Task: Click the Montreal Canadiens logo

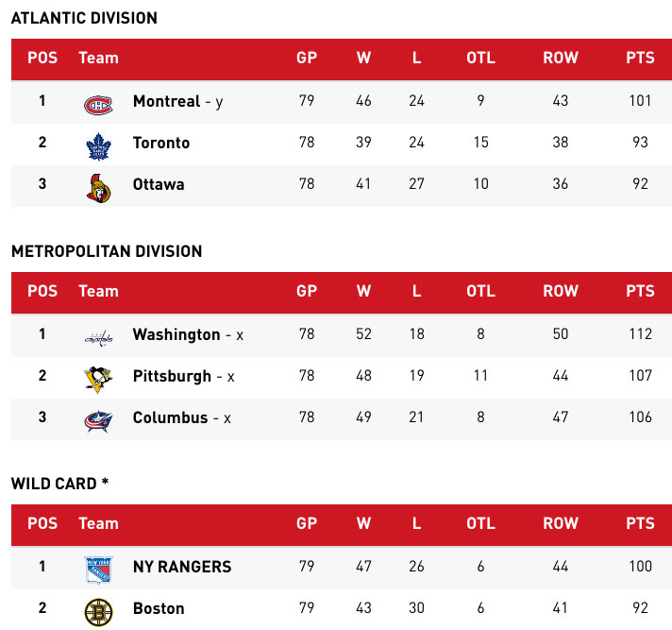Action: [x=98, y=102]
